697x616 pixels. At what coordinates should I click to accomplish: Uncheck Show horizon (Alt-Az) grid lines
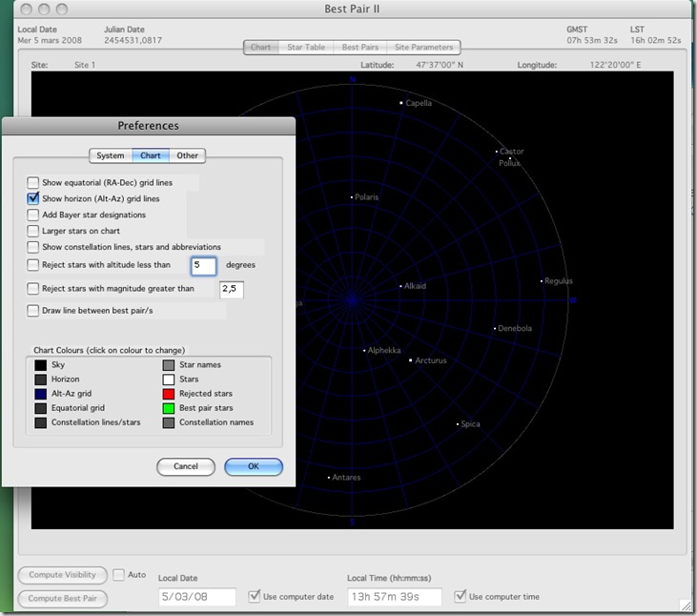pyautogui.click(x=32, y=198)
